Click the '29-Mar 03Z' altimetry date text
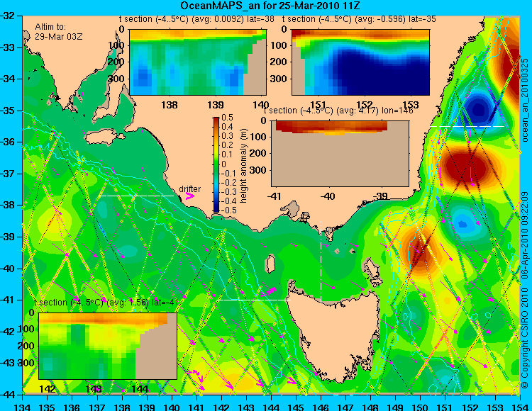532x411 pixels. [58, 36]
